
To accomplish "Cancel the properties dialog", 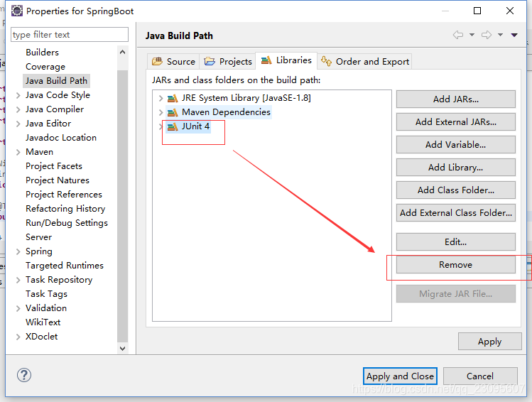I will coord(480,376).
